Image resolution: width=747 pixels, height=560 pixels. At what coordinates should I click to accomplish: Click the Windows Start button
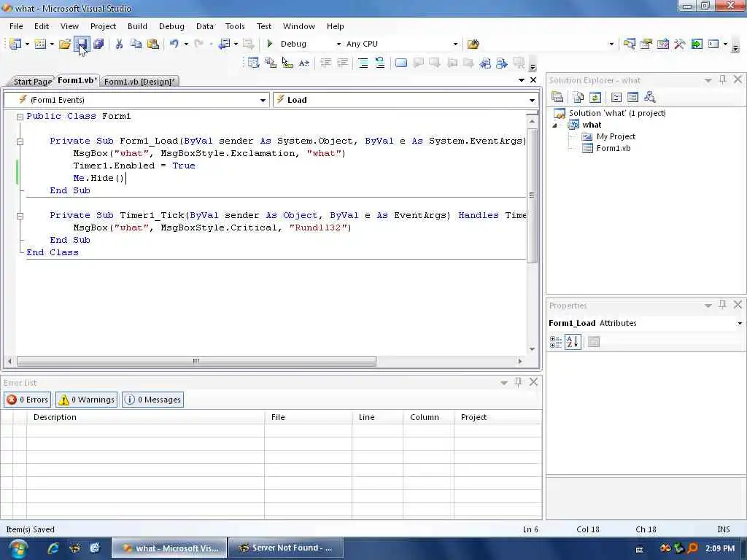coord(18,548)
